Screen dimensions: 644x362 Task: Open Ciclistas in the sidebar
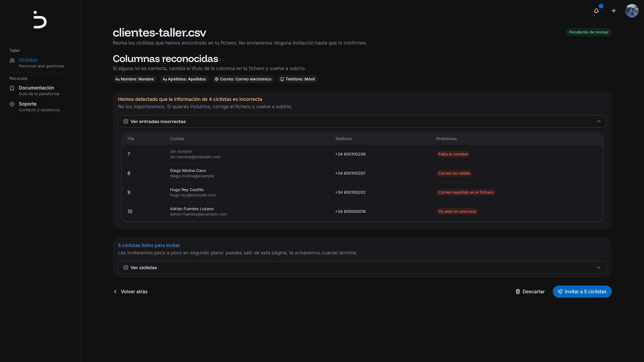pyautogui.click(x=40, y=63)
